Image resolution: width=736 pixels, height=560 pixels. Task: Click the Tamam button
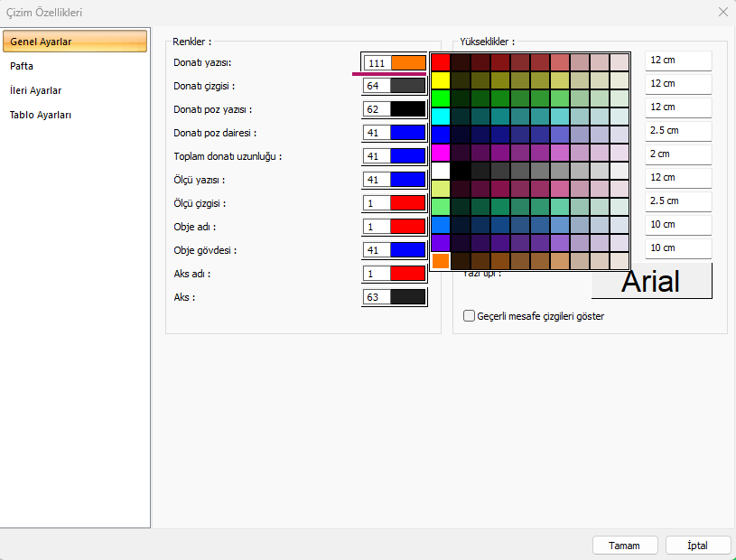coord(624,546)
